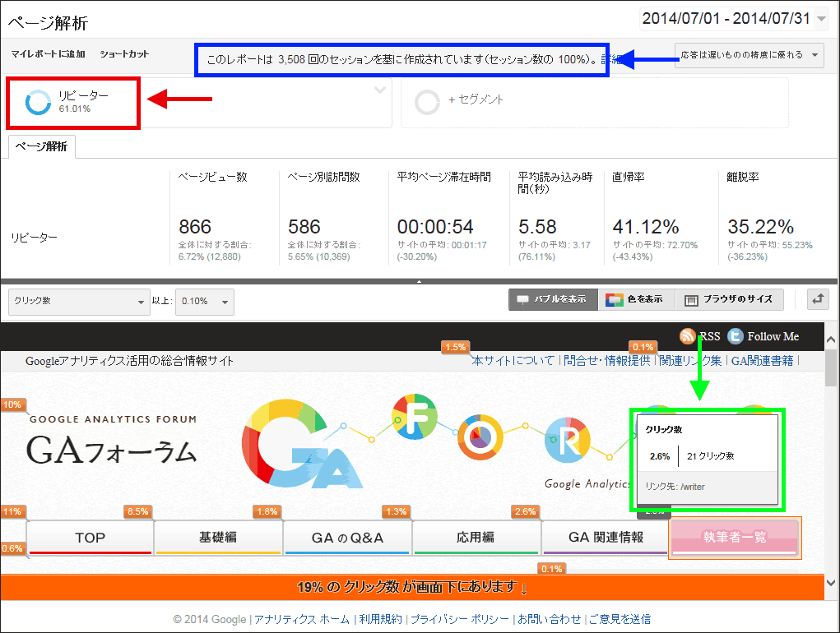840x633 pixels.
Task: Click the GA関連書籍 link
Action: pos(762,361)
